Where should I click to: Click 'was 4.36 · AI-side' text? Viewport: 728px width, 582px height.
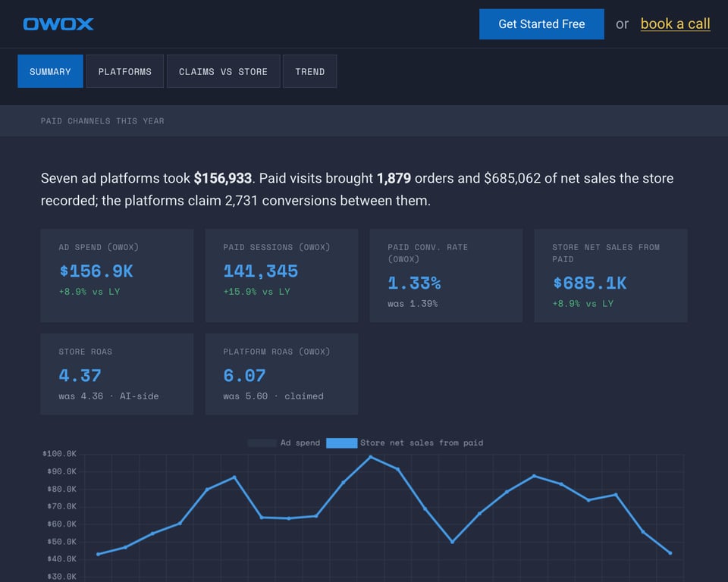[108, 396]
